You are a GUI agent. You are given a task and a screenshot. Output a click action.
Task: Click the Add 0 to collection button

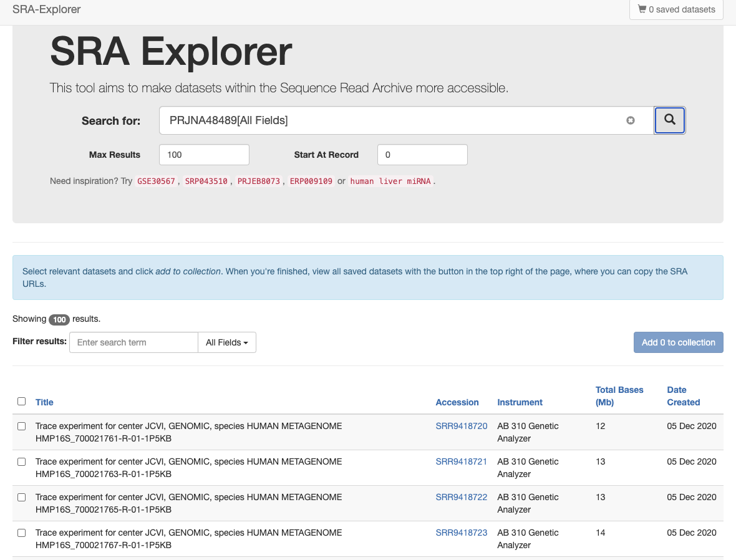point(678,342)
